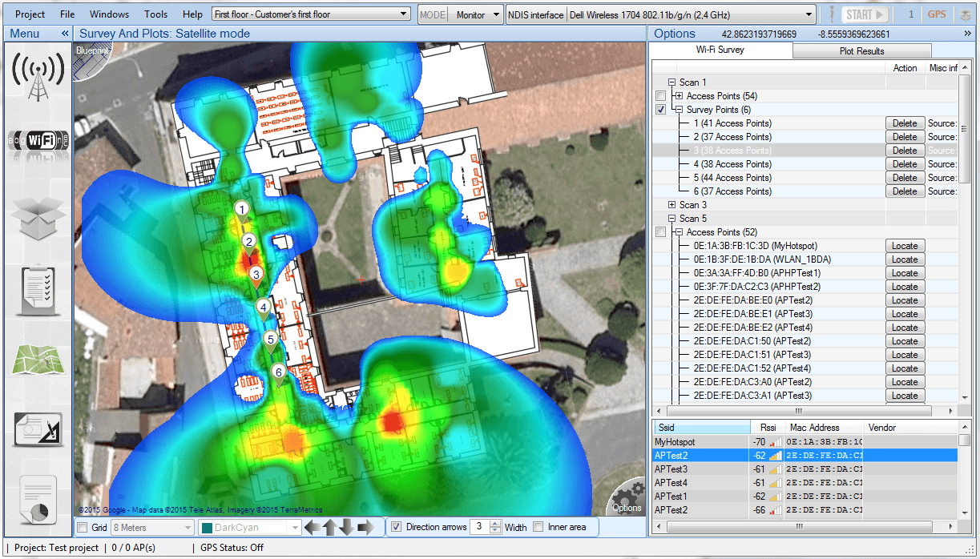Select the map view icon
This screenshot has height=559, width=980.
coord(38,360)
